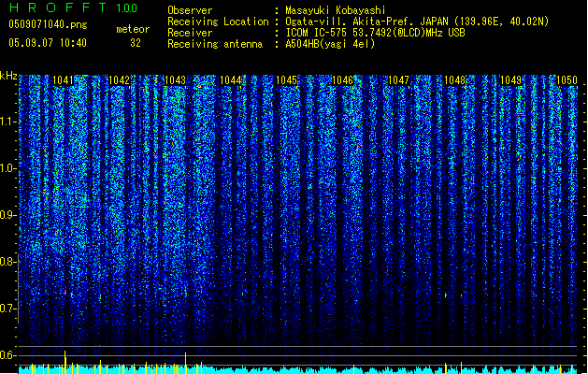Select the filename 0509071040.png

click(48, 24)
